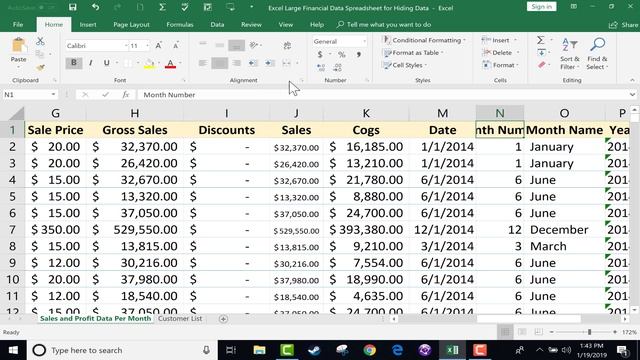Expand Conditional Formatting menu
This screenshot has height=360, width=640.
425,40
